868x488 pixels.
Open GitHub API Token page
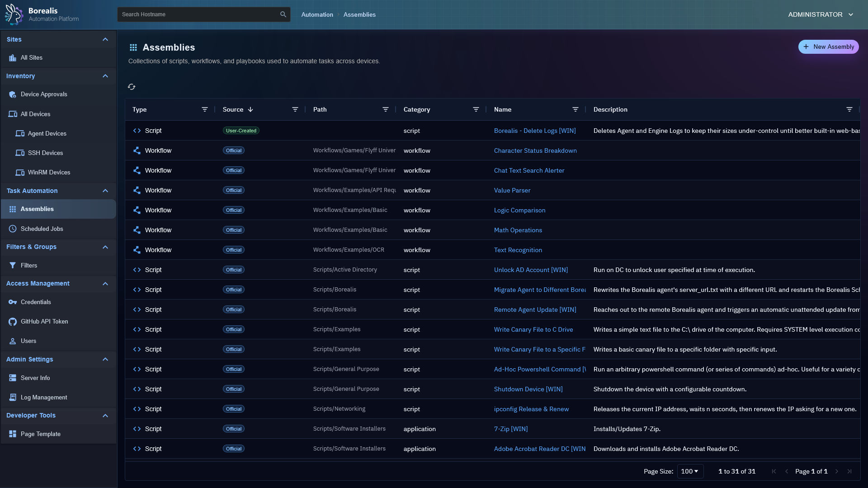44,321
